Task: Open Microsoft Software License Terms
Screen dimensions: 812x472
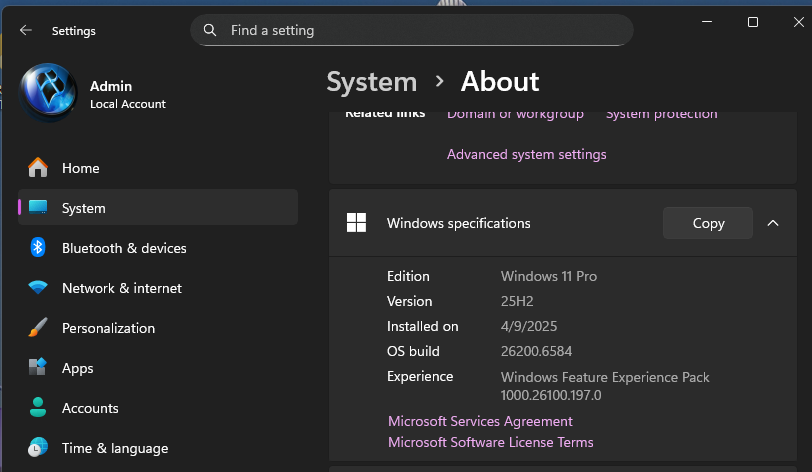Action: (x=490, y=442)
